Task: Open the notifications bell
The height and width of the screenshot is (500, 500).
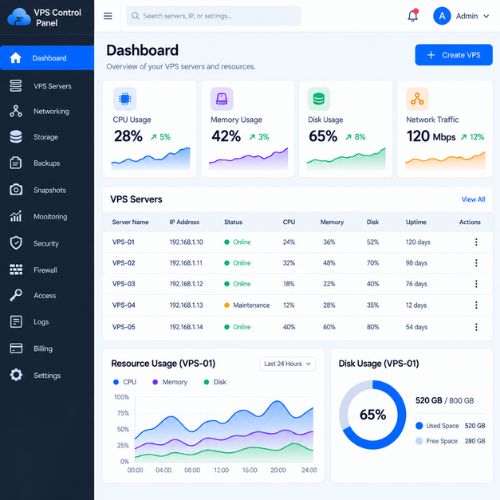Action: tap(413, 16)
